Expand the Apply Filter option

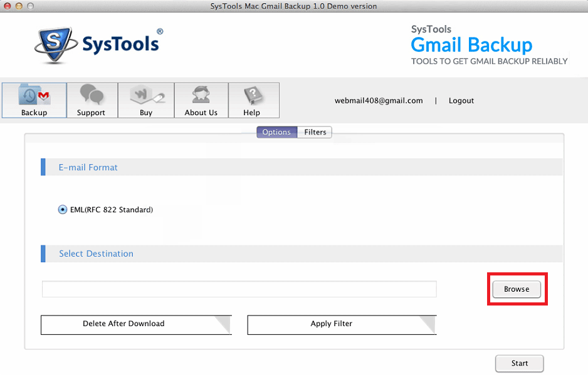click(342, 324)
